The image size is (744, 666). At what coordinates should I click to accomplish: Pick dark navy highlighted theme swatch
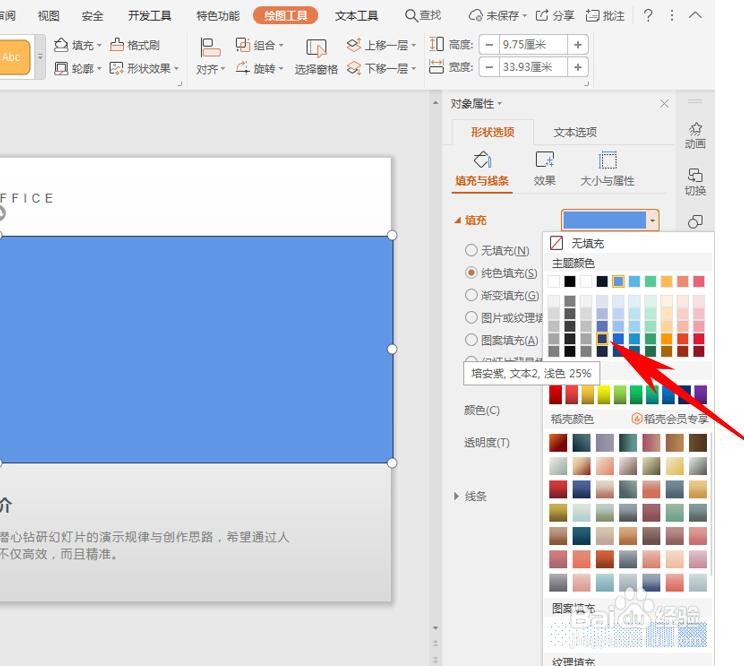[x=602, y=339]
